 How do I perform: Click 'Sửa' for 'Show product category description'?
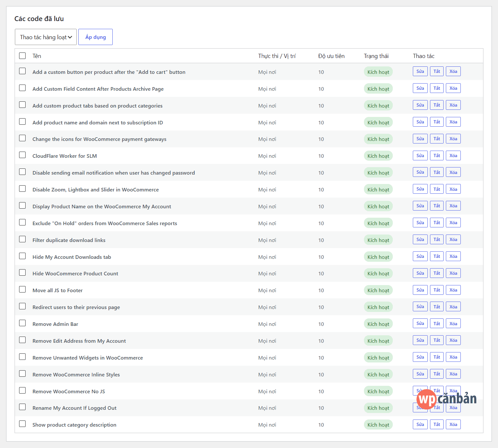click(420, 424)
